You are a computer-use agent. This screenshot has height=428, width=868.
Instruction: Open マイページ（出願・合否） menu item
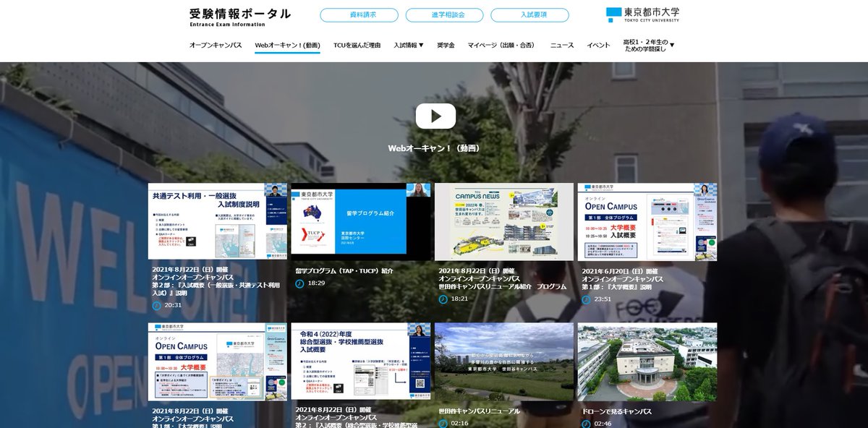point(502,45)
